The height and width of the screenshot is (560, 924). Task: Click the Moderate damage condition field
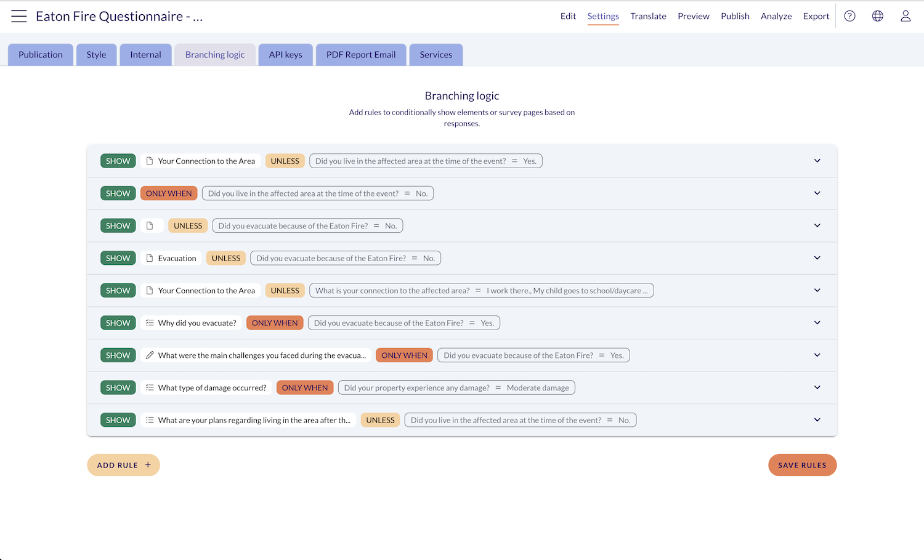(456, 388)
